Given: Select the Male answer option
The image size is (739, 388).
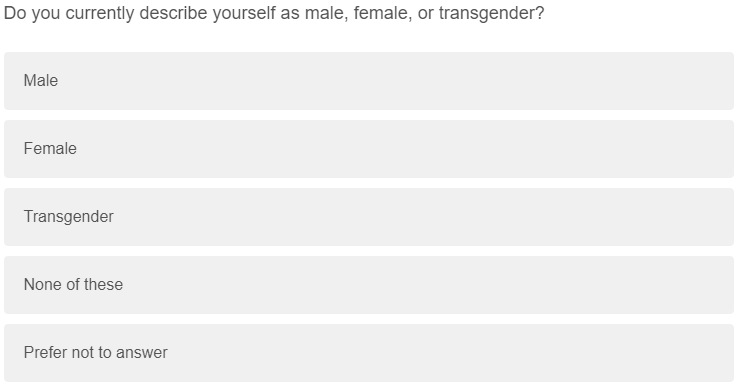Looking at the screenshot, I should (369, 81).
